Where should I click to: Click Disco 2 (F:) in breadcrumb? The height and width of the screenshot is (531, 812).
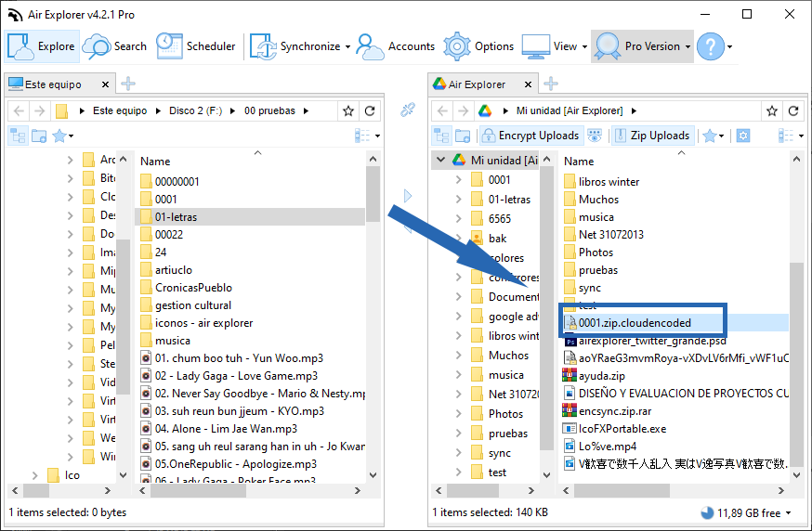[x=195, y=110]
